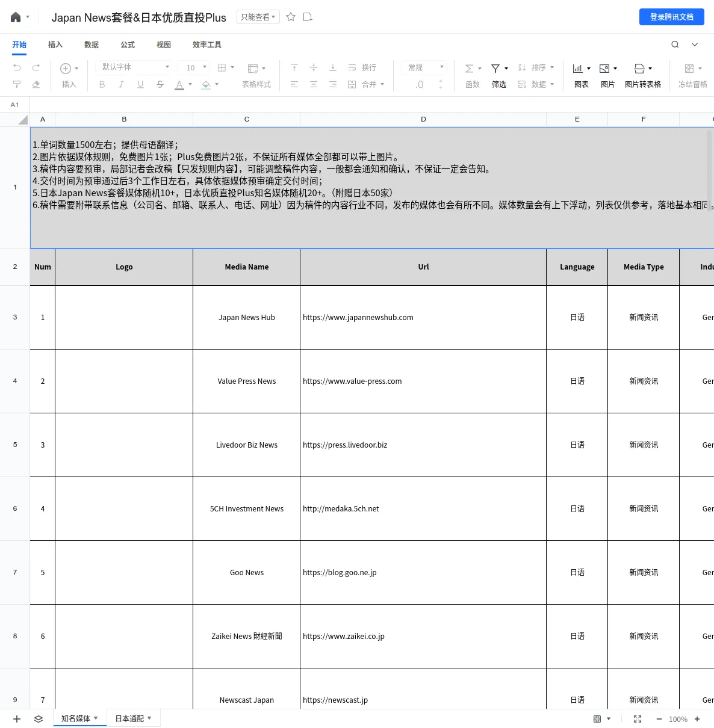Open the fill color dropdown arrow

pos(217,84)
